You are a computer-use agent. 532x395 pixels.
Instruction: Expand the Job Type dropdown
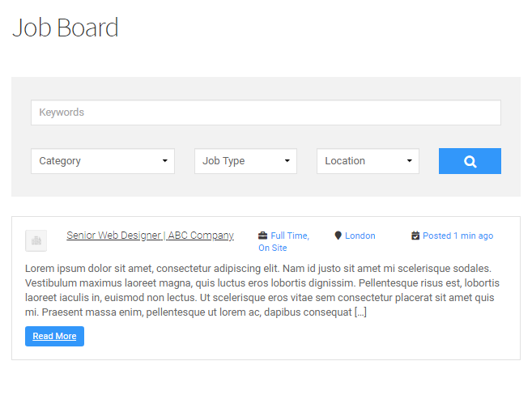pyautogui.click(x=245, y=161)
